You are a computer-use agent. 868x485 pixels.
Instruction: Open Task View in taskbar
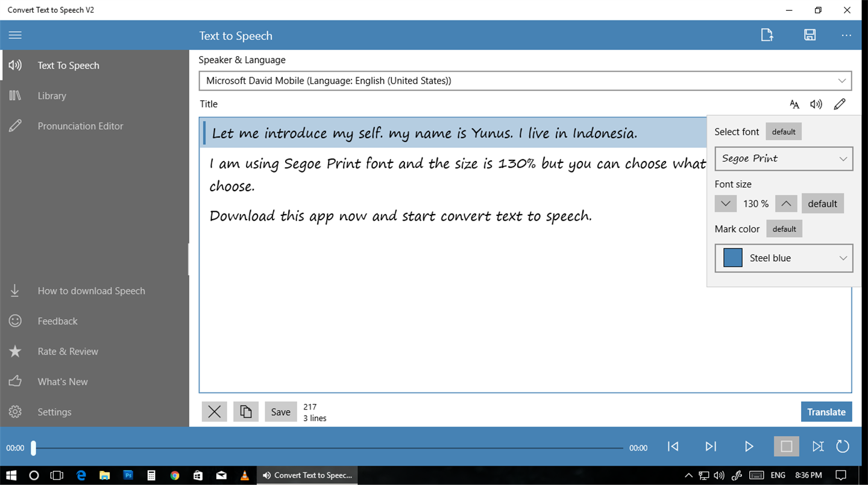57,475
